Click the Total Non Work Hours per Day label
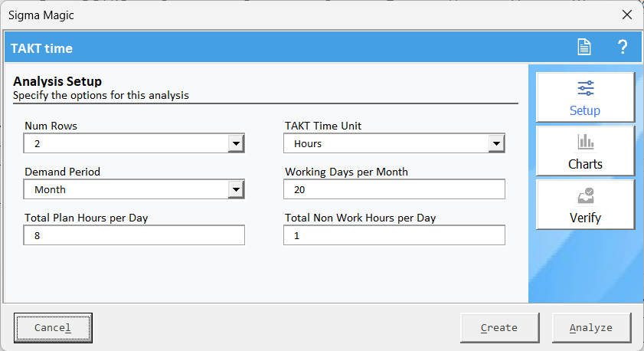 pyautogui.click(x=360, y=218)
